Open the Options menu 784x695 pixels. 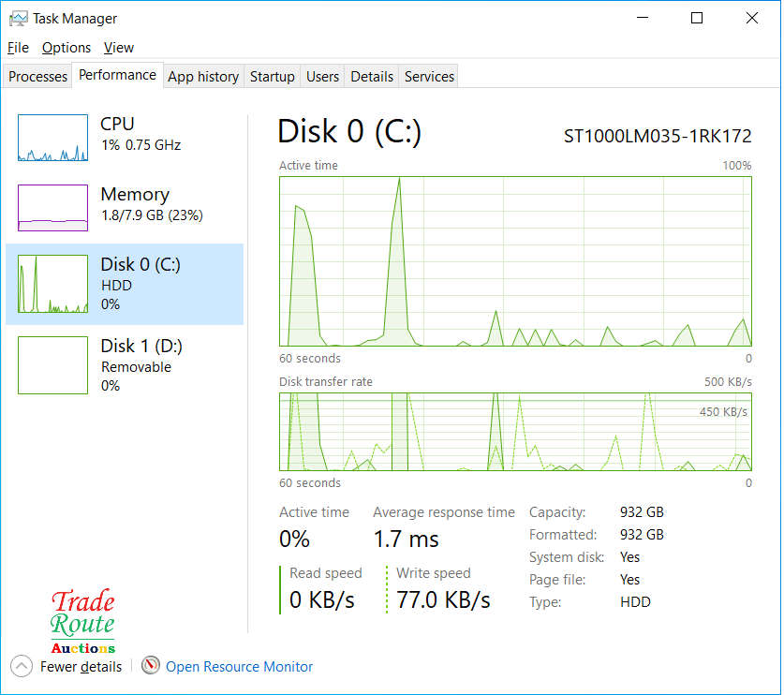click(x=66, y=47)
